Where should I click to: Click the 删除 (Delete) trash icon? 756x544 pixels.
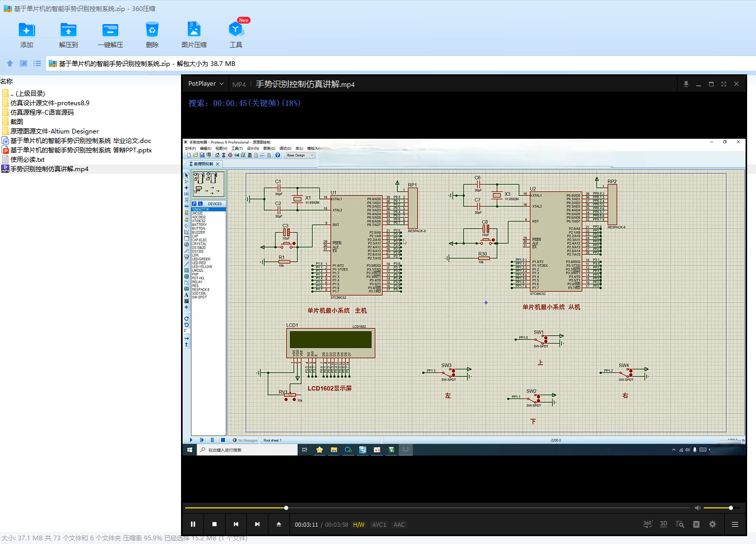(152, 30)
